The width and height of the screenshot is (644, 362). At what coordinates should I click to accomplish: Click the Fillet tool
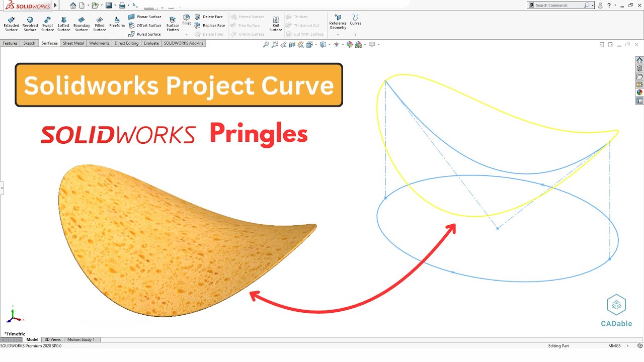click(x=187, y=20)
